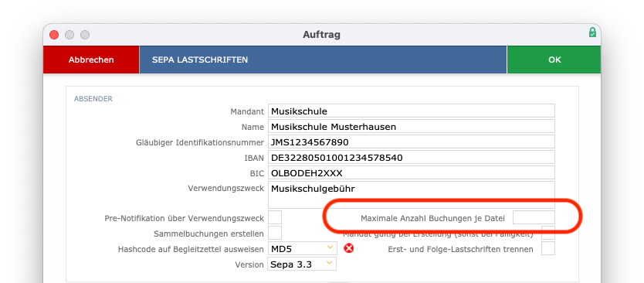This screenshot has width=644, height=283.
Task: Click the red Abbrechen button
Action: 91,60
